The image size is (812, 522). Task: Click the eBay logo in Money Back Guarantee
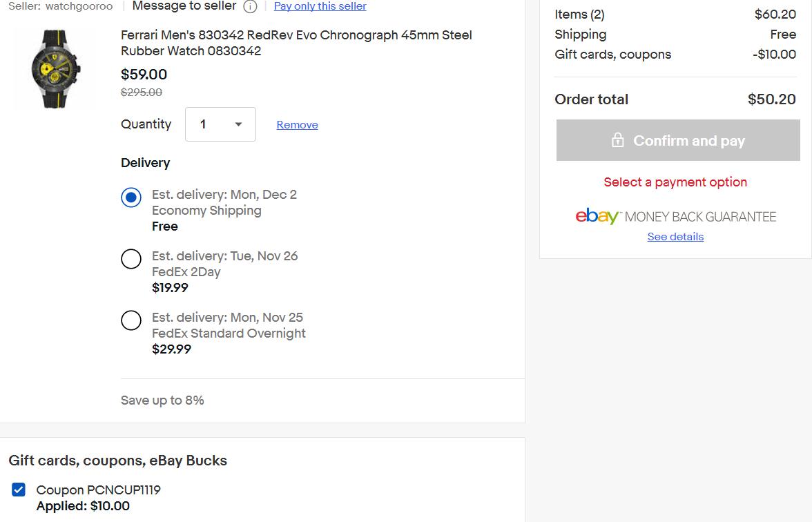coord(597,216)
